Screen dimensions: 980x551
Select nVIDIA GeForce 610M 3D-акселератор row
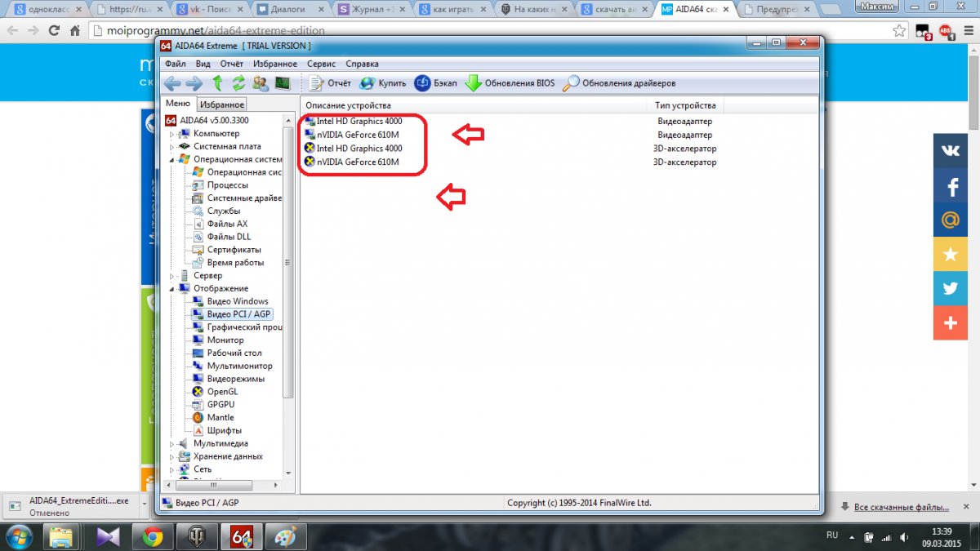[559, 162]
